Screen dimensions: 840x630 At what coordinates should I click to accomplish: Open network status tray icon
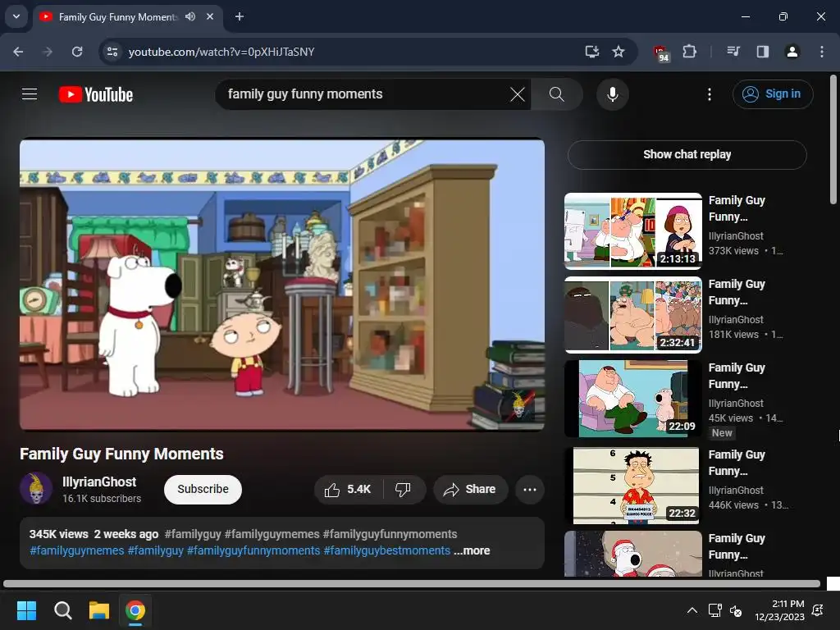(714, 610)
